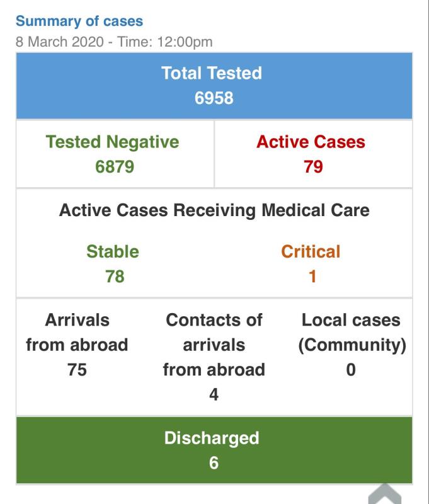Select the Active Cases cell

coord(313,154)
